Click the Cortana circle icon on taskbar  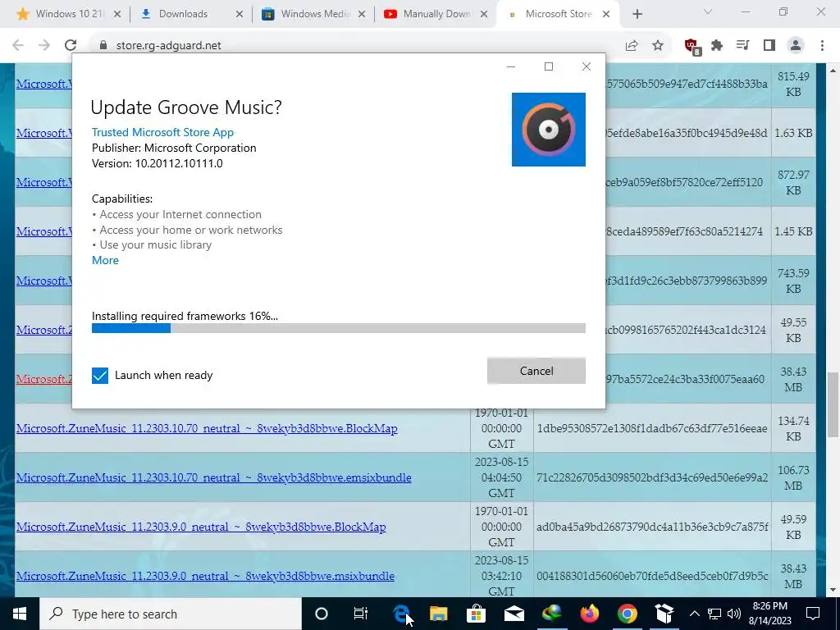pyautogui.click(x=321, y=614)
